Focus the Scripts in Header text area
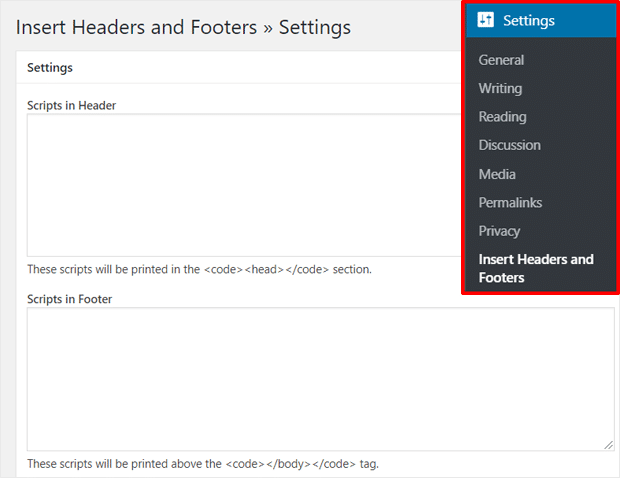Viewport: 620px width, 478px height. (244, 185)
